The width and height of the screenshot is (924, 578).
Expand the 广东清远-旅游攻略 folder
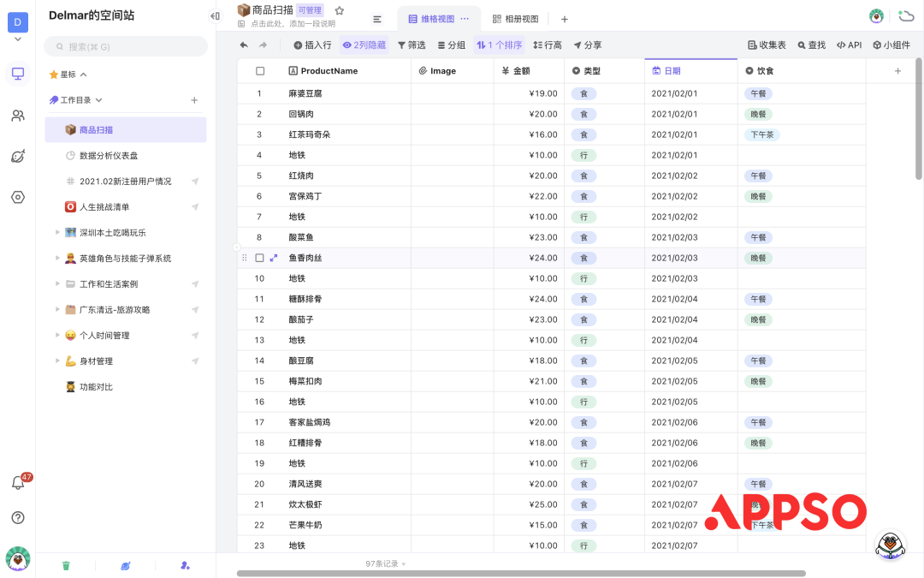(57, 310)
